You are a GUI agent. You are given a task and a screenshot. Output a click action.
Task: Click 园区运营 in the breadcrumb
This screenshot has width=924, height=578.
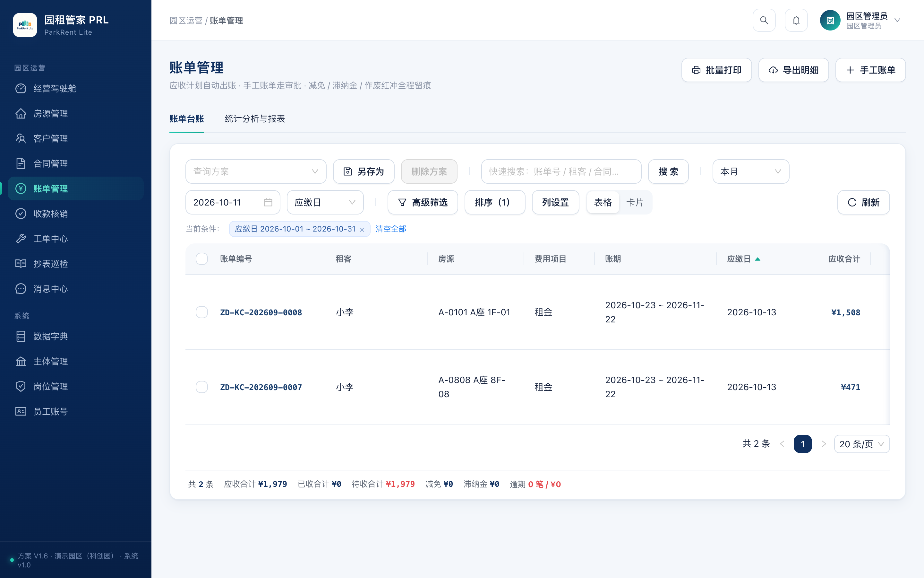186,21
